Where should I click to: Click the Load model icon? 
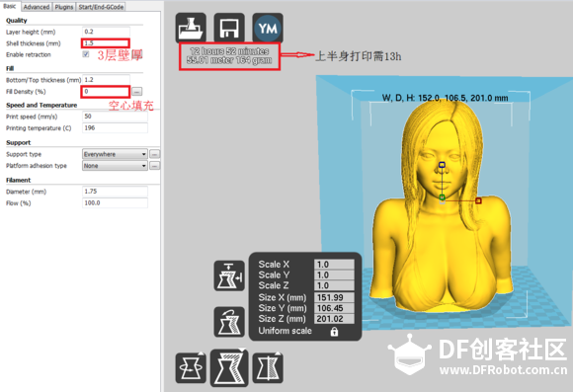(191, 28)
